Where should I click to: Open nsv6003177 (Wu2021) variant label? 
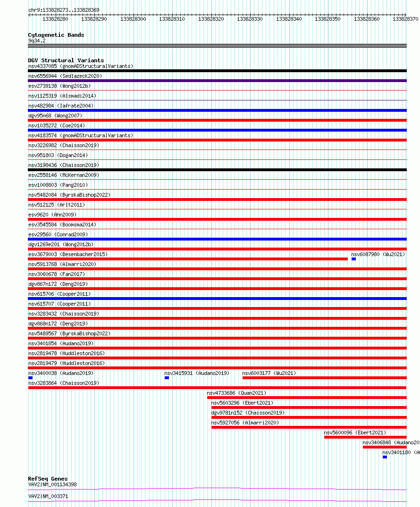(x=269, y=373)
